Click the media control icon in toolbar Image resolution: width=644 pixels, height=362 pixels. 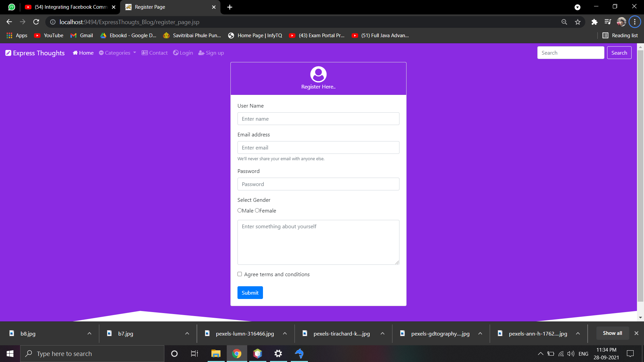[x=608, y=22]
